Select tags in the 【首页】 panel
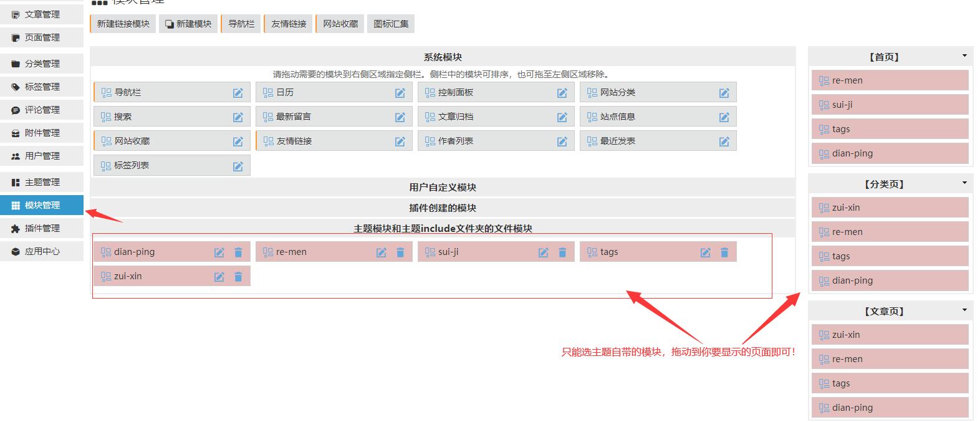Screen dimensions: 980x422 [890, 129]
